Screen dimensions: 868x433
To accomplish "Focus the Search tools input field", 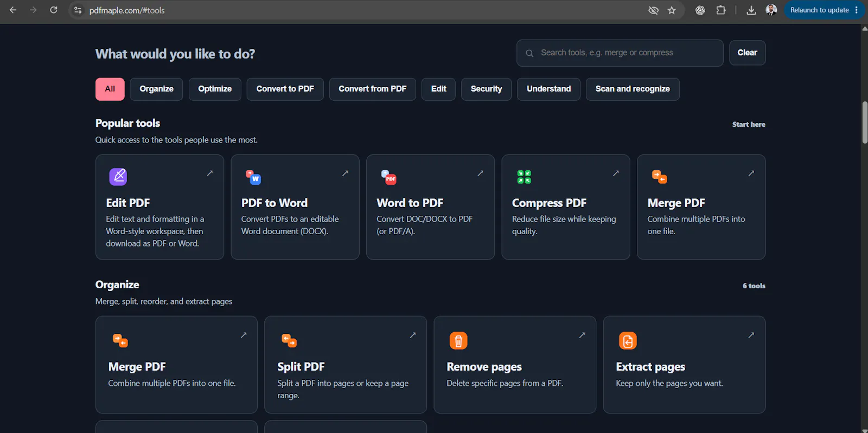I will coord(620,53).
